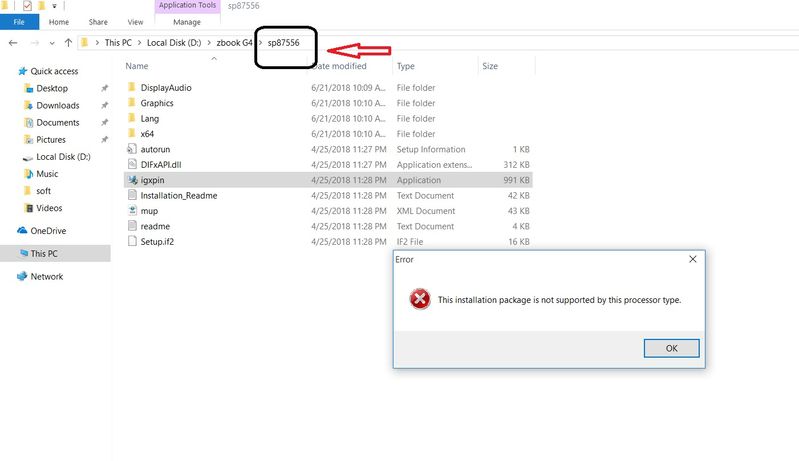
Task: Sort by Type column header
Action: [x=406, y=66]
